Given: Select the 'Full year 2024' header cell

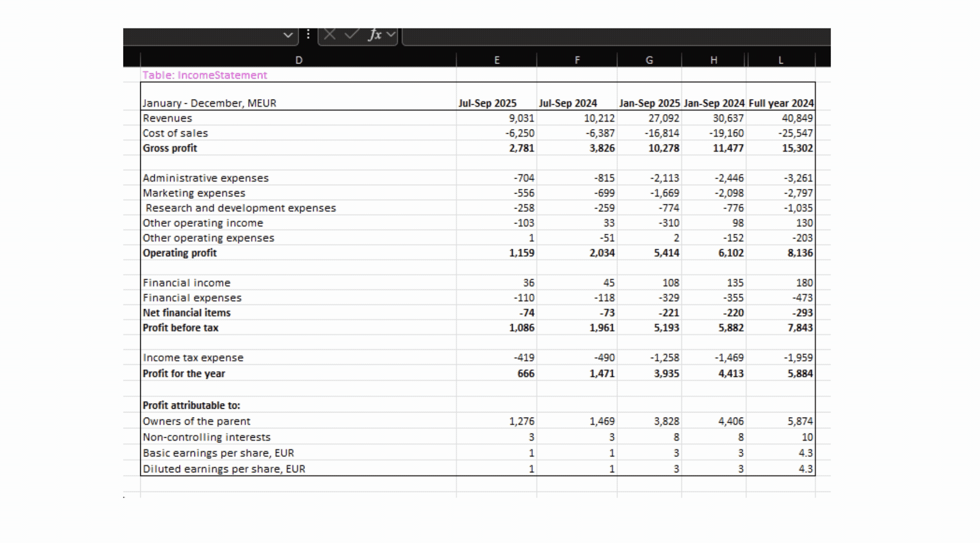Looking at the screenshot, I should pos(781,103).
